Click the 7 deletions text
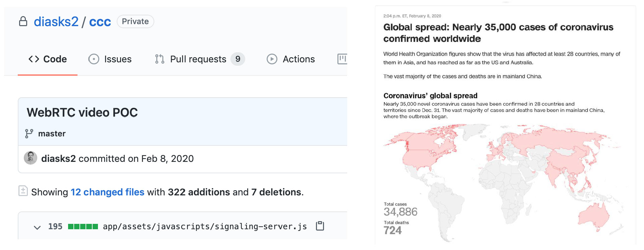Screen dimensions: 644x250 pos(276,192)
